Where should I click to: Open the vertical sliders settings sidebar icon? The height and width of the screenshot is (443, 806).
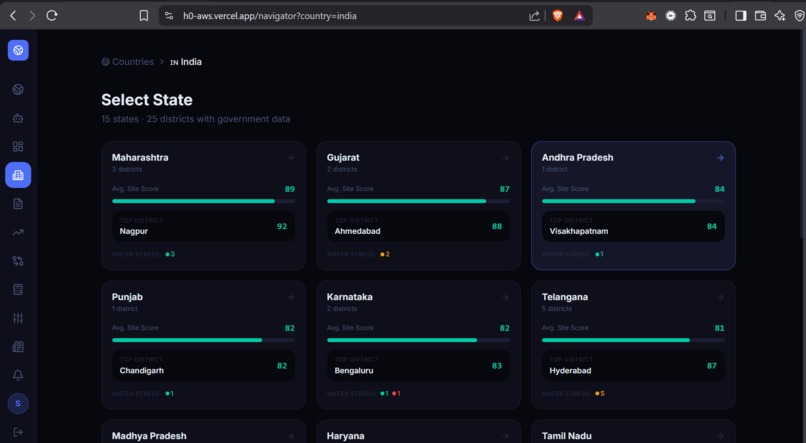[x=18, y=318]
